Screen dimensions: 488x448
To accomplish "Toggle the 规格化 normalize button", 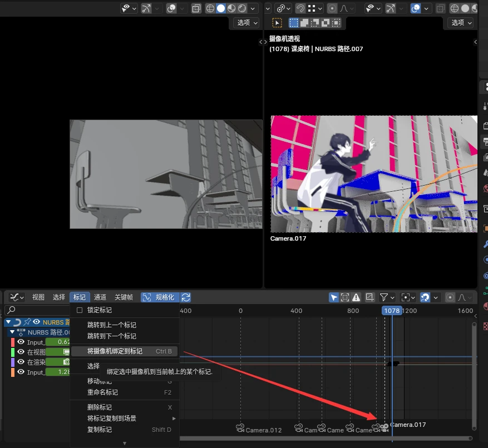I will 160,297.
